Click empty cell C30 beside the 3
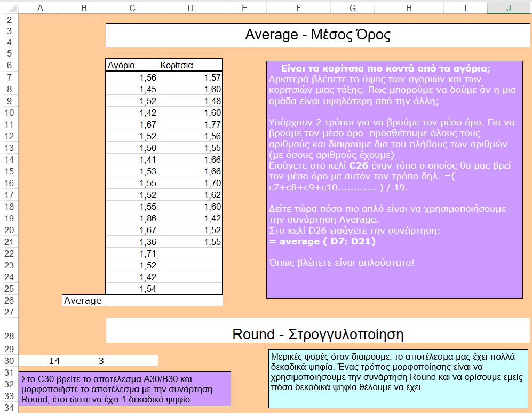This screenshot has height=413, width=532. pyautogui.click(x=132, y=361)
